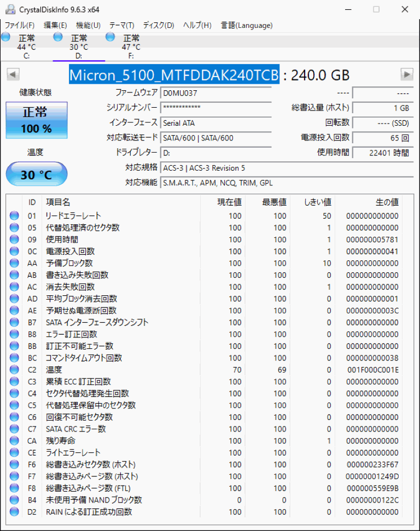Select the 回復不可能セクタ数 row

click(204, 417)
